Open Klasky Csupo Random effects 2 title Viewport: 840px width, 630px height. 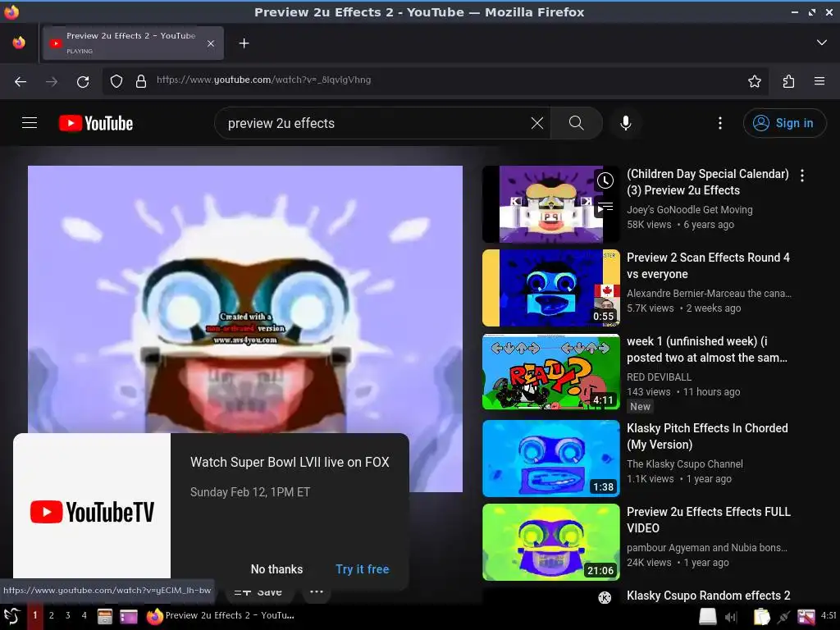point(708,596)
